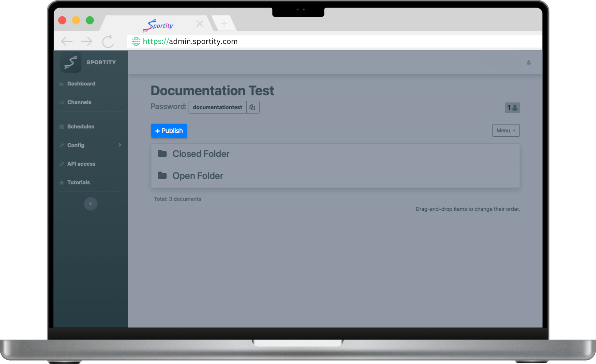
Task: Open the Closed Folder
Action: pyautogui.click(x=201, y=154)
